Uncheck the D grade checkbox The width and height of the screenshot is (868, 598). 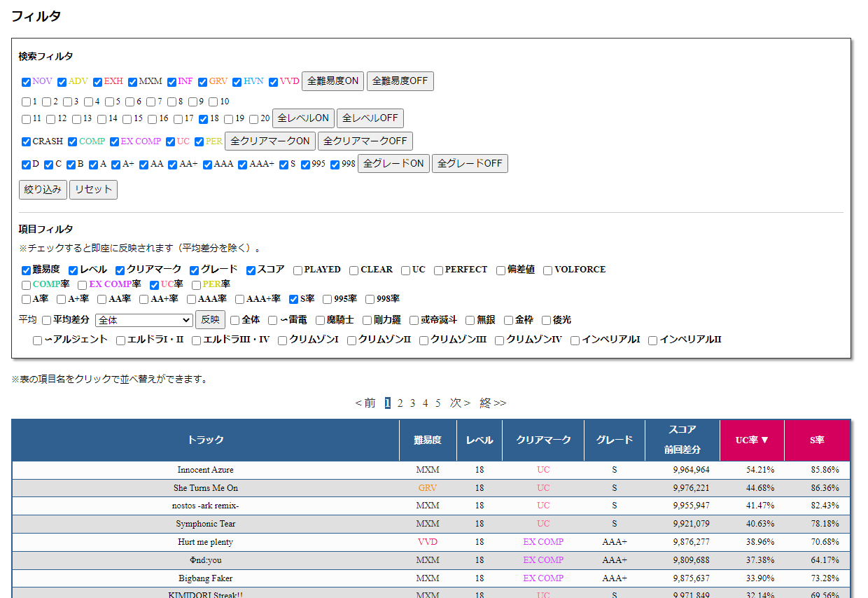tap(27, 165)
